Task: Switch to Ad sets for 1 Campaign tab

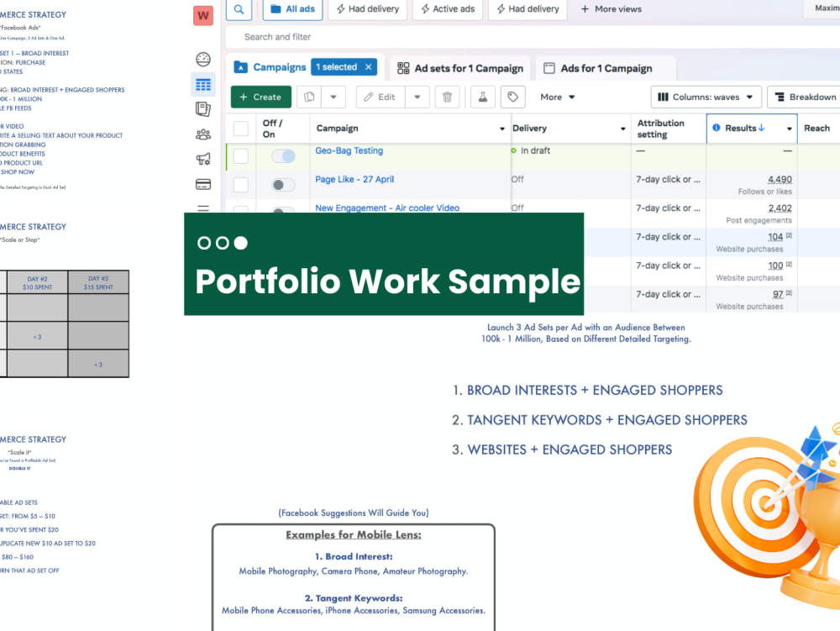Action: (460, 68)
